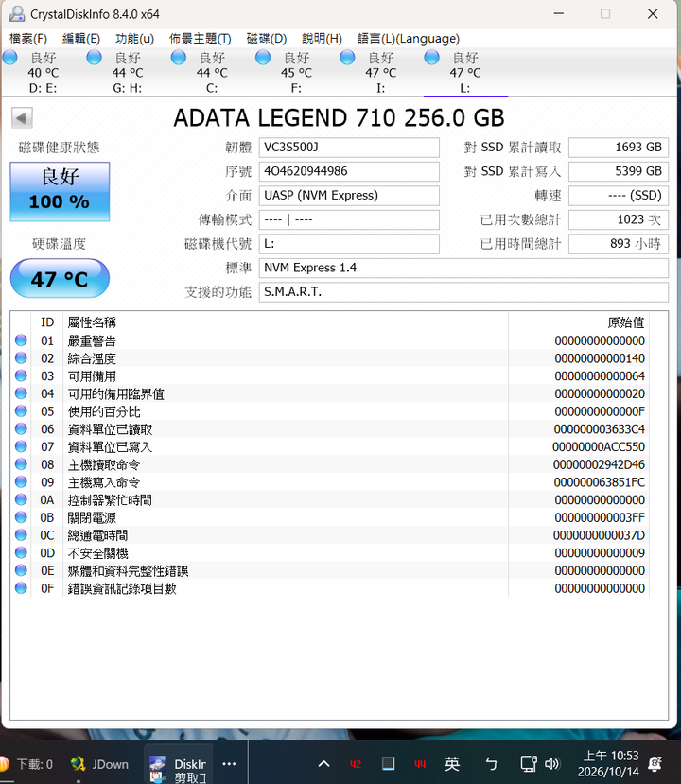The width and height of the screenshot is (681, 784).
Task: Click the 良好 100 % health status button
Action: point(60,191)
